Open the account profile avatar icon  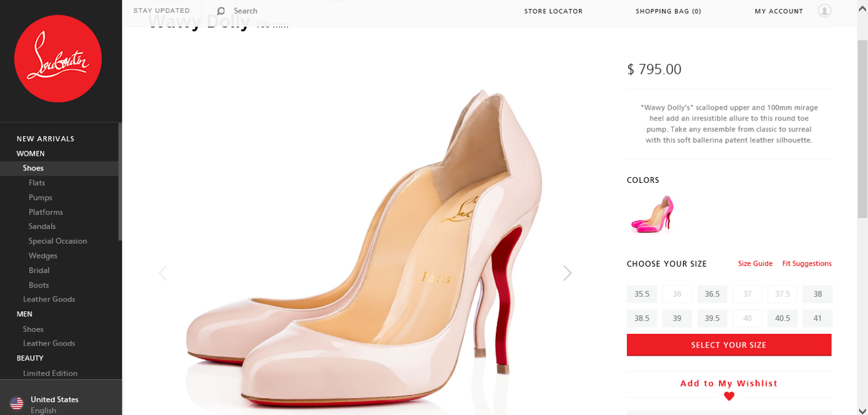pos(824,11)
